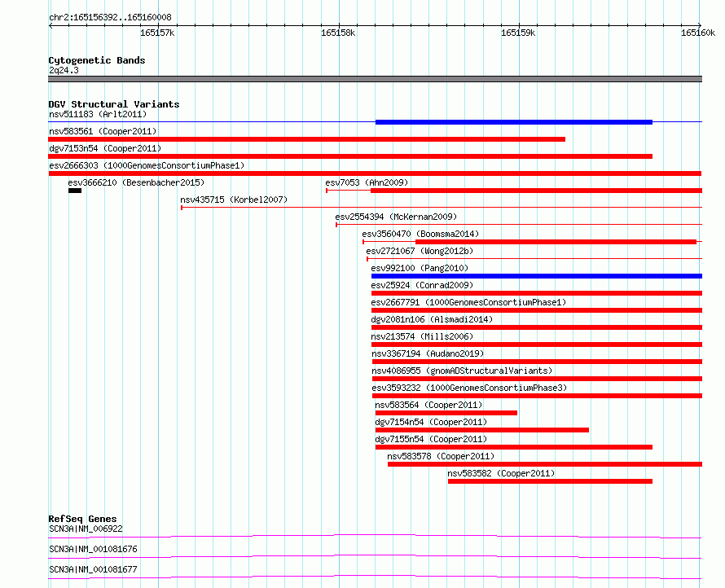Select the blue esv992100 (Pang2010) bar

point(537,276)
